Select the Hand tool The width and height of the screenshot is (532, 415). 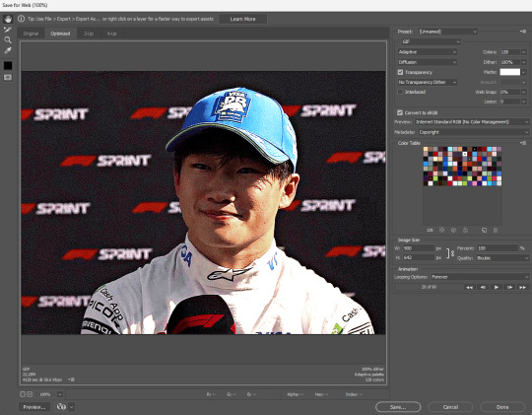click(8, 19)
